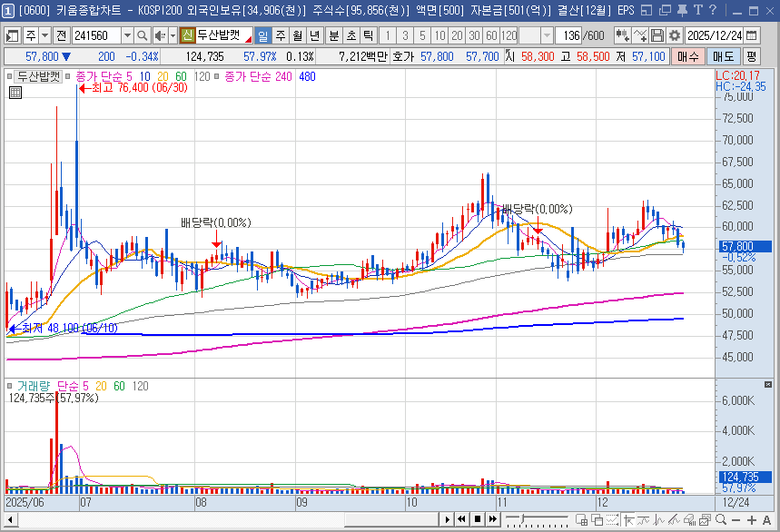Select the 120 interval button
This screenshot has height=532, width=780.
pyautogui.click(x=508, y=35)
